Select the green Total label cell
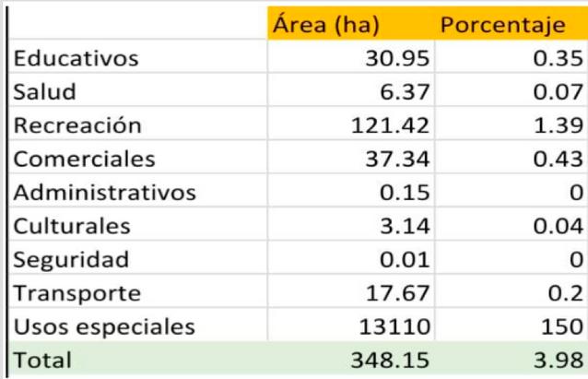 tap(138, 358)
